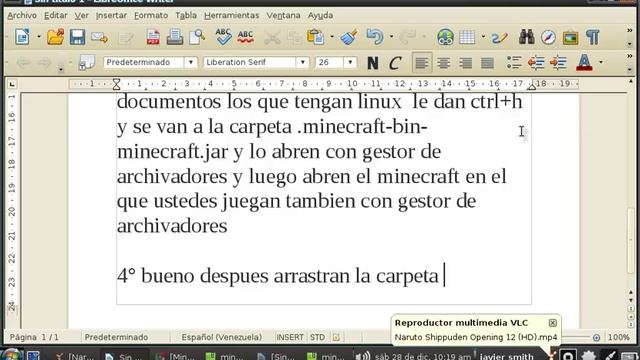Open the Gallery icon
This screenshot has width=640, height=360.
tap(571, 37)
